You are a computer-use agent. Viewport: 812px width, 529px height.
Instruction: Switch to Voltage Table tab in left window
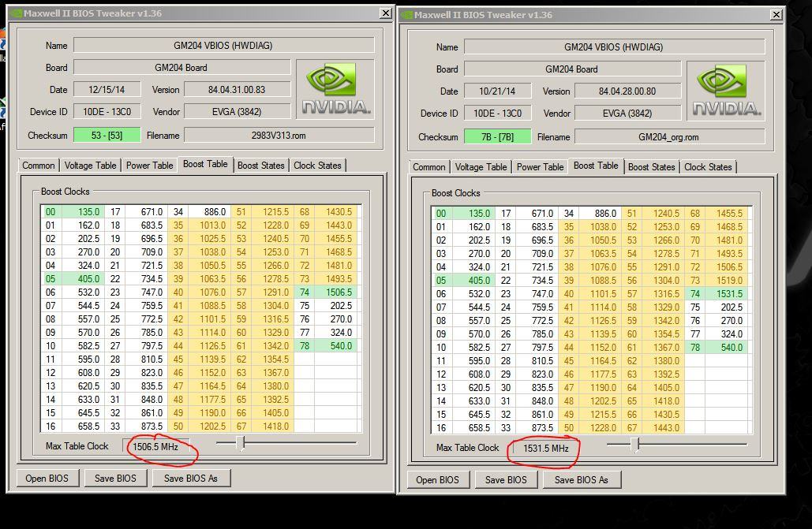click(x=90, y=165)
